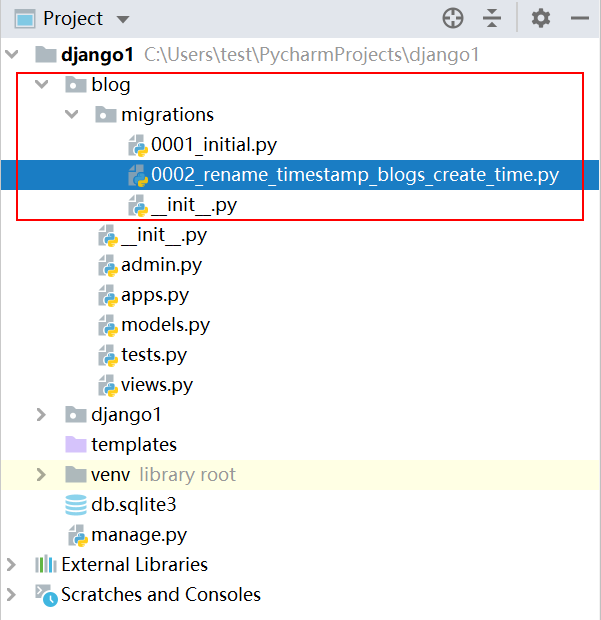Click the project path C:\Users\test\PycharmProjects\django1
The image size is (601, 620).
[x=312, y=55]
